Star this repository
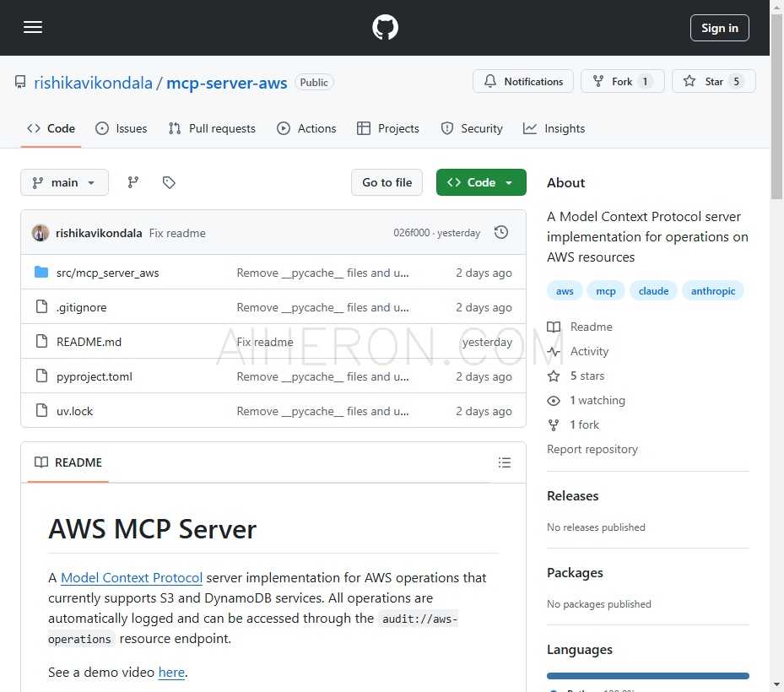 [x=713, y=82]
